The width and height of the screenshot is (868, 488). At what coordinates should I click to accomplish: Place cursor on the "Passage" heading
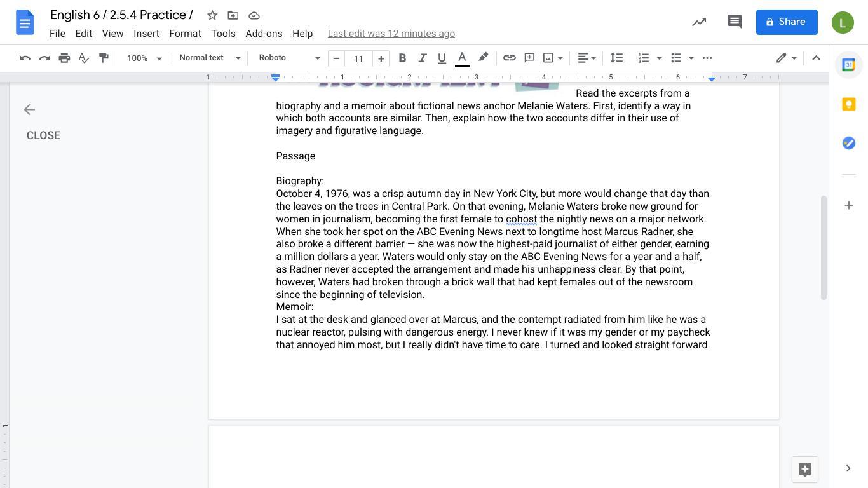click(295, 156)
